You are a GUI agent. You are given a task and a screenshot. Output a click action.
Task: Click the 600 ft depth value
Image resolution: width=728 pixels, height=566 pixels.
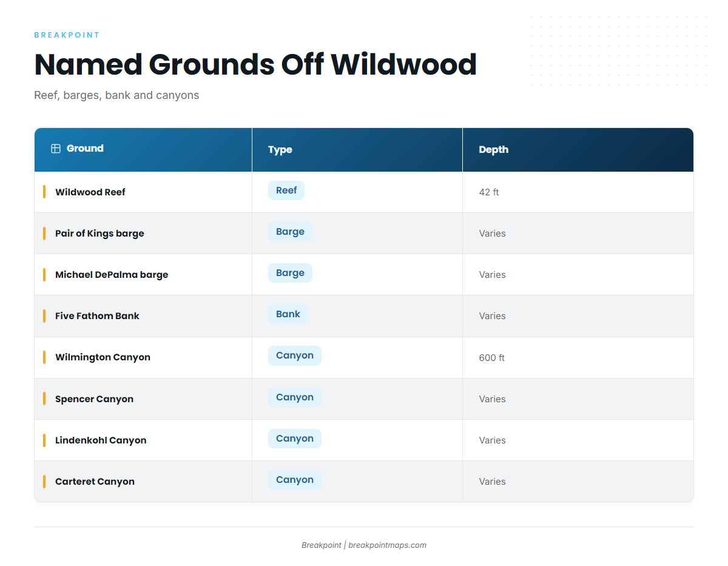pyautogui.click(x=491, y=358)
